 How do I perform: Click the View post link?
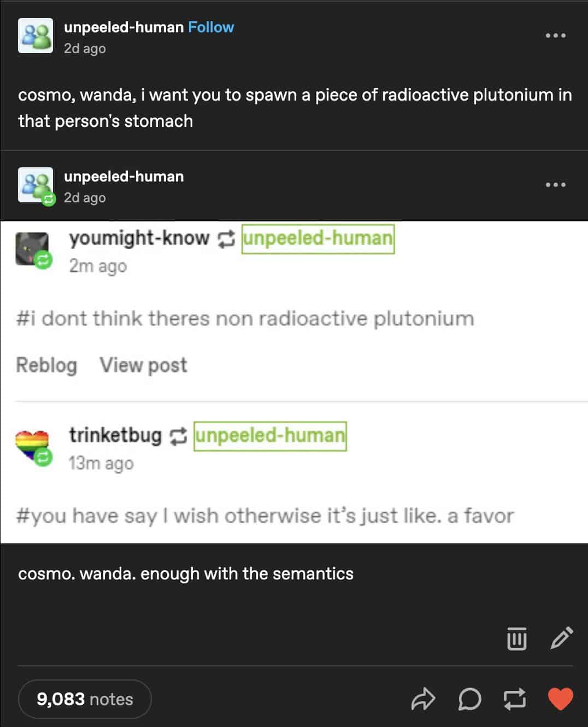pyautogui.click(x=143, y=365)
